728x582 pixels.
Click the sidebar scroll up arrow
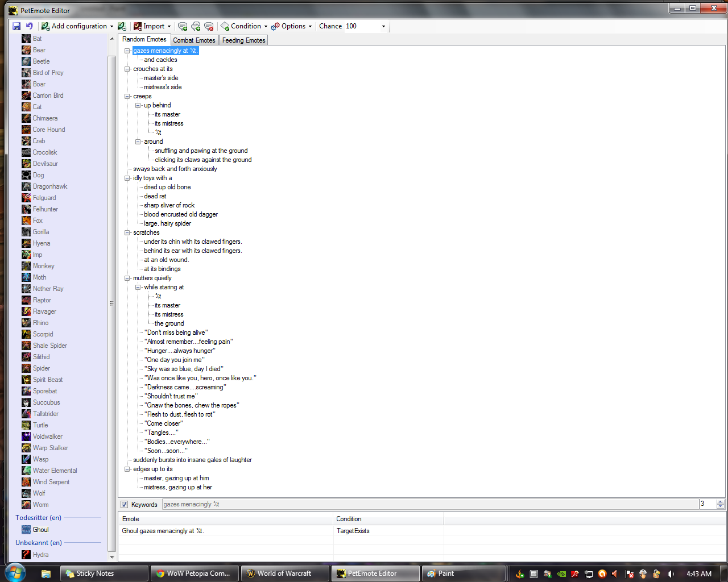[x=111, y=39]
